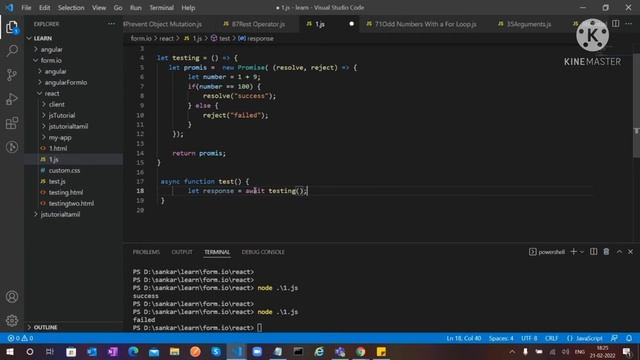Click the Explorer more actions ellipsis
The image size is (640, 360).
pos(111,24)
